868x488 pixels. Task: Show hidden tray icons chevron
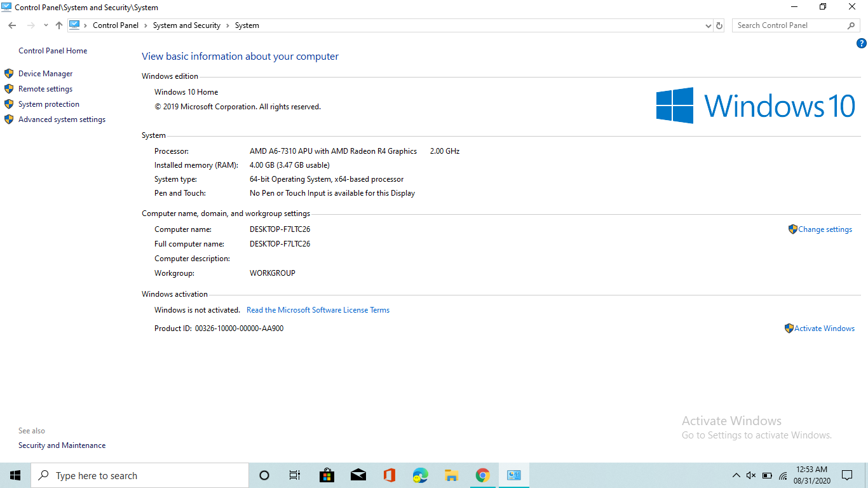tap(736, 475)
